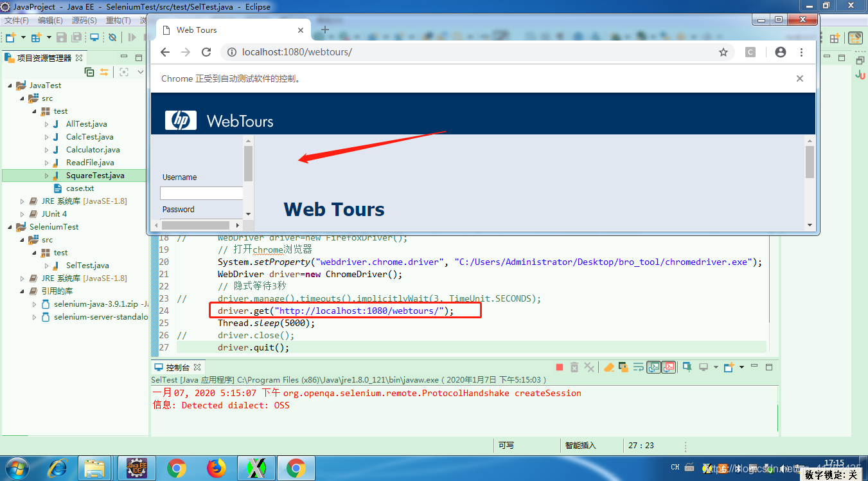The image size is (868, 481).
Task: Open the Chrome profile avatar icon
Action: click(781, 52)
